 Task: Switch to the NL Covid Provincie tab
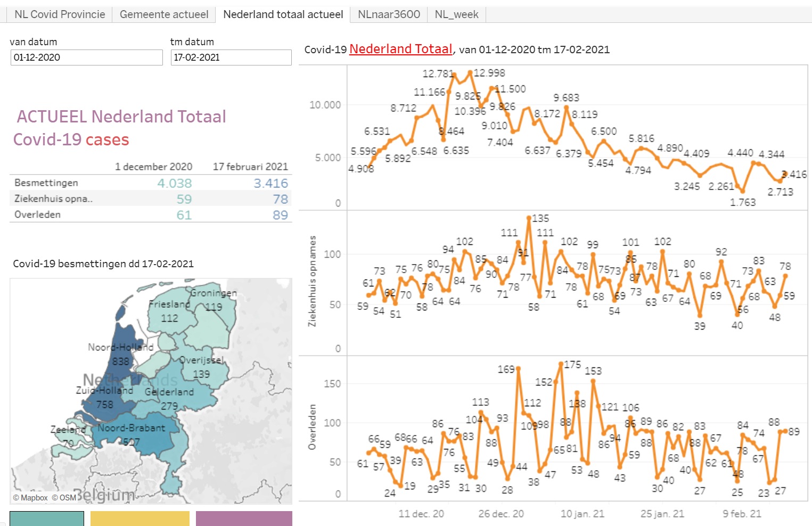coord(60,14)
